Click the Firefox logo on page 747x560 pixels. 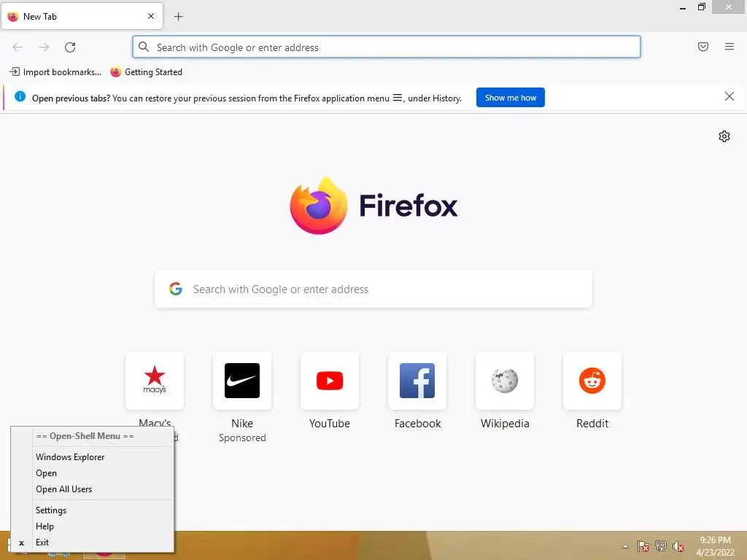pos(319,205)
